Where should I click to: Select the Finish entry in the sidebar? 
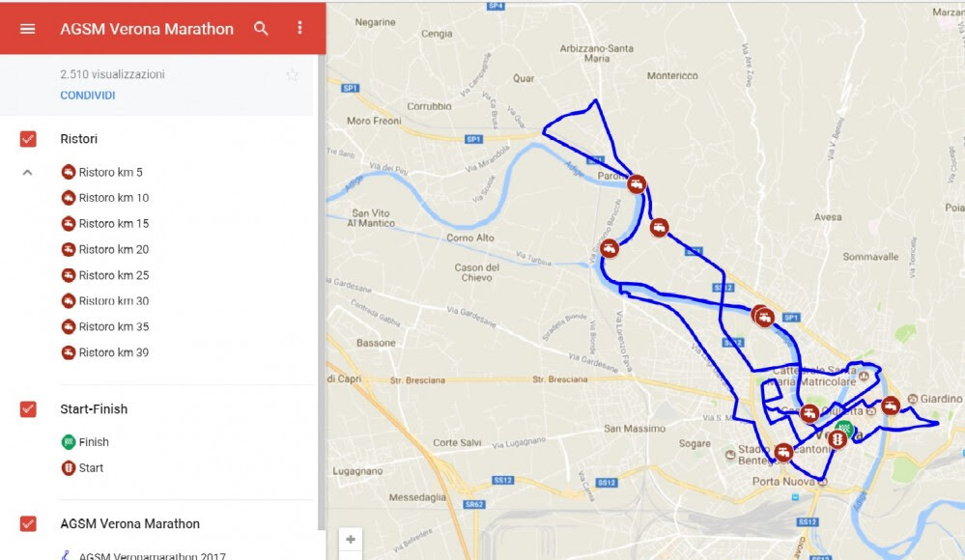(x=85, y=442)
